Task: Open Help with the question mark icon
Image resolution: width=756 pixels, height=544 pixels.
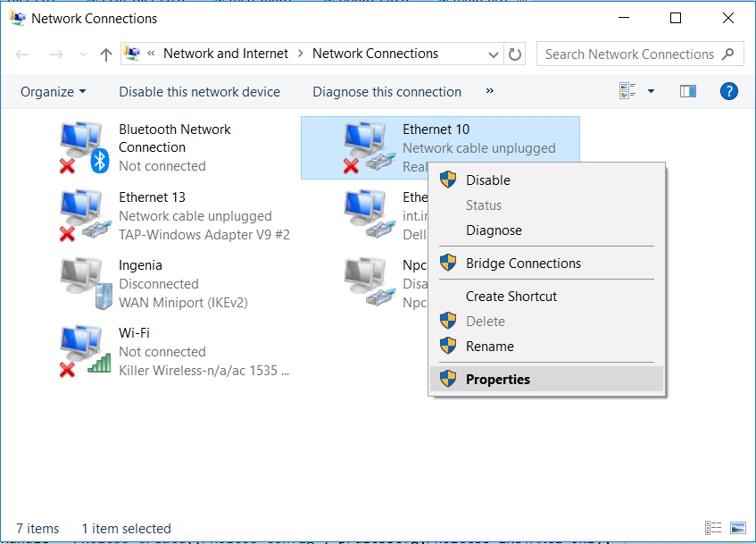Action: coord(728,90)
